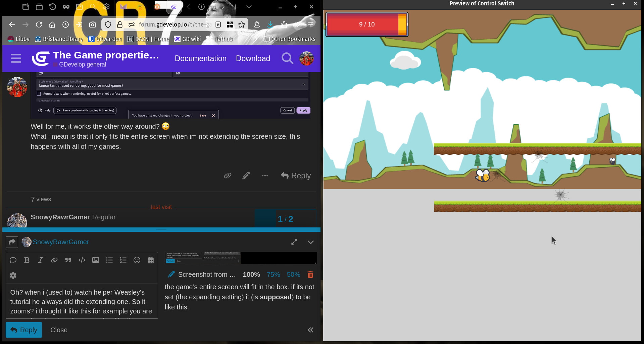Image resolution: width=644 pixels, height=344 pixels.
Task: Scale preview image to 75%
Action: click(273, 274)
